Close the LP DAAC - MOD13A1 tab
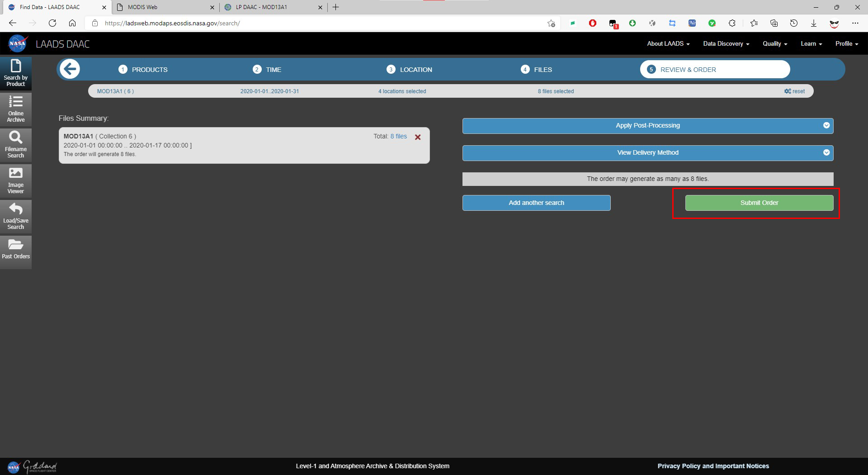This screenshot has width=868, height=475. pyautogui.click(x=320, y=7)
